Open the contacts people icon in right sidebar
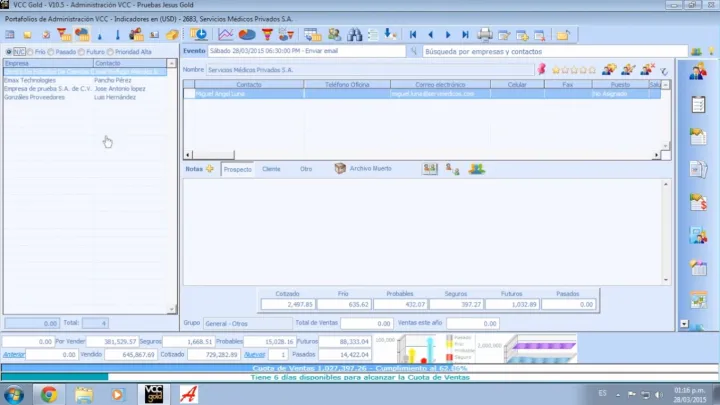The image size is (720, 405). [698, 71]
